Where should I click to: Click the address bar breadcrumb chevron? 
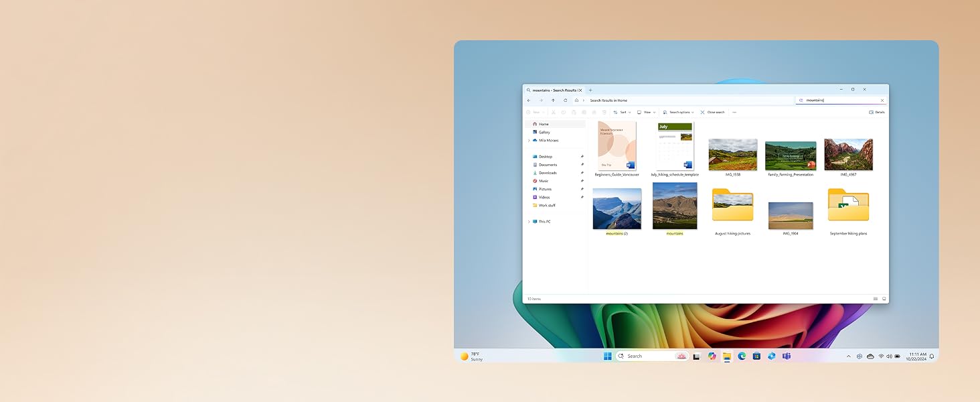click(584, 100)
